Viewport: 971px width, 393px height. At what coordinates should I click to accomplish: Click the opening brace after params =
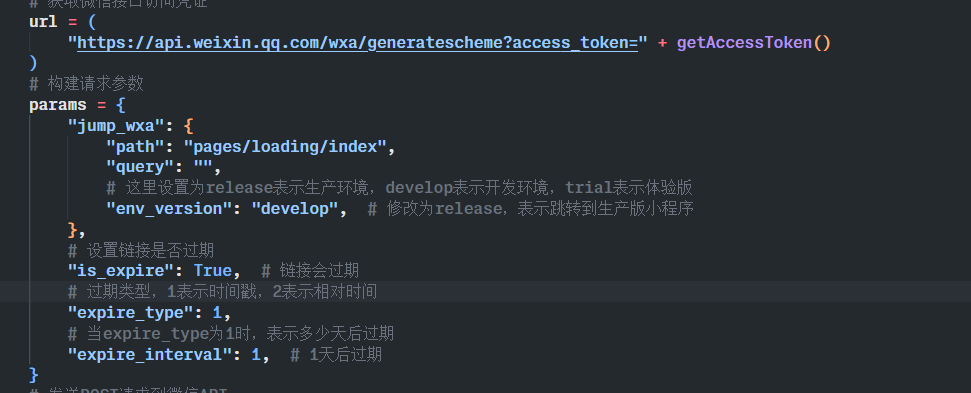point(120,105)
